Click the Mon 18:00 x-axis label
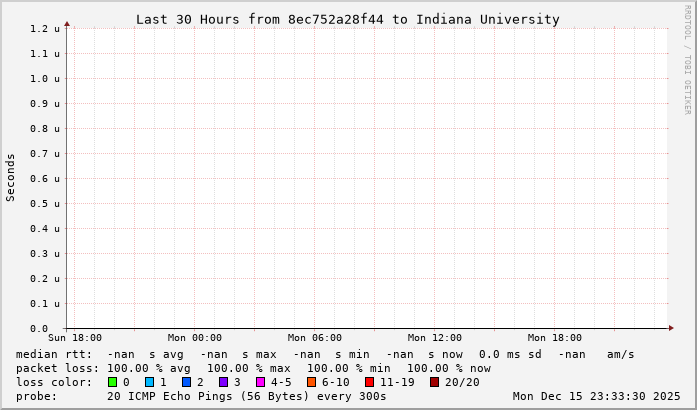 click(554, 338)
